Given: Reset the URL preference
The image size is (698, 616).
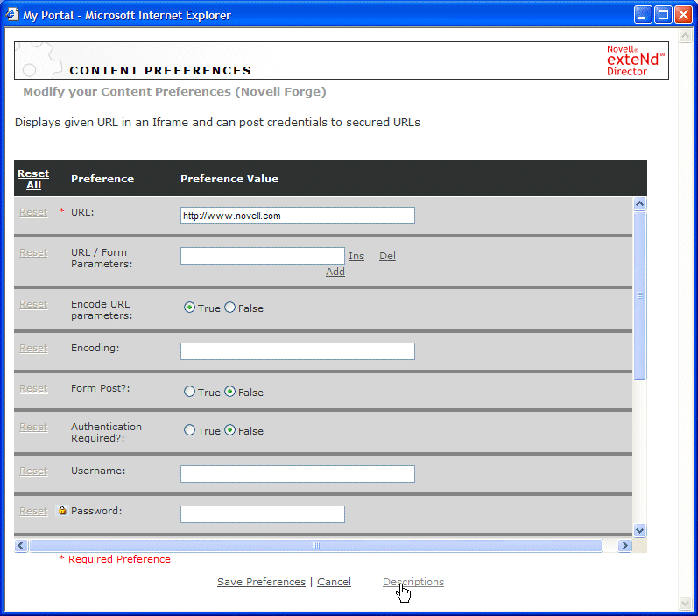Looking at the screenshot, I should tap(33, 212).
